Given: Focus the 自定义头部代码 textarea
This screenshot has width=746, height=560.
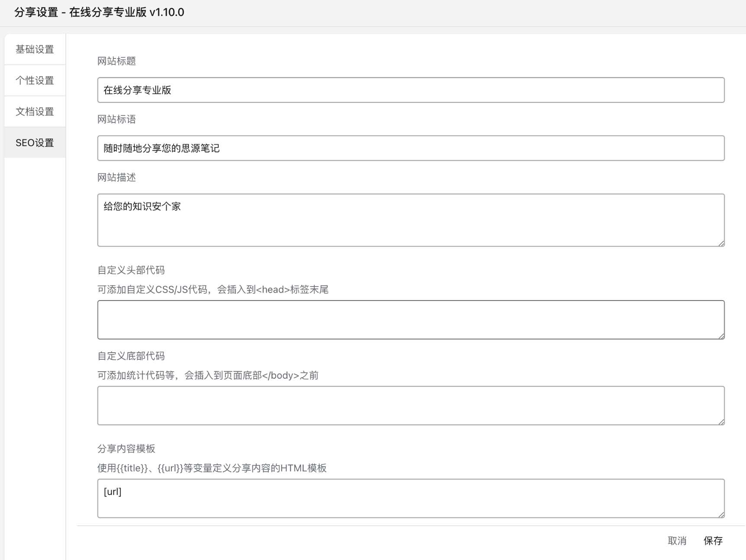Looking at the screenshot, I should (410, 319).
